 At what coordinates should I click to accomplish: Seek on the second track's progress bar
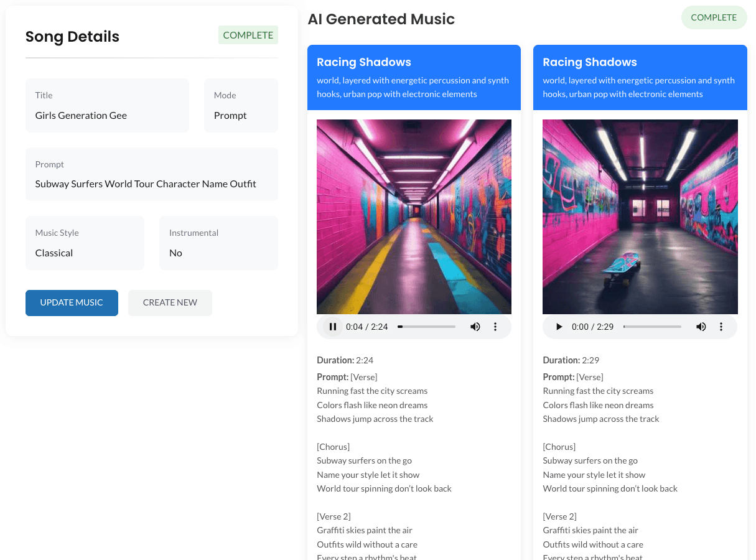652,327
